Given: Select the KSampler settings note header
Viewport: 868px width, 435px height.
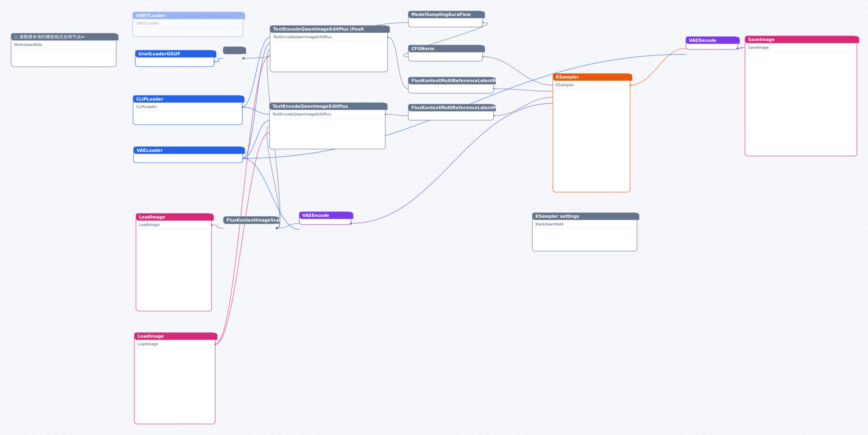Looking at the screenshot, I should coord(585,216).
